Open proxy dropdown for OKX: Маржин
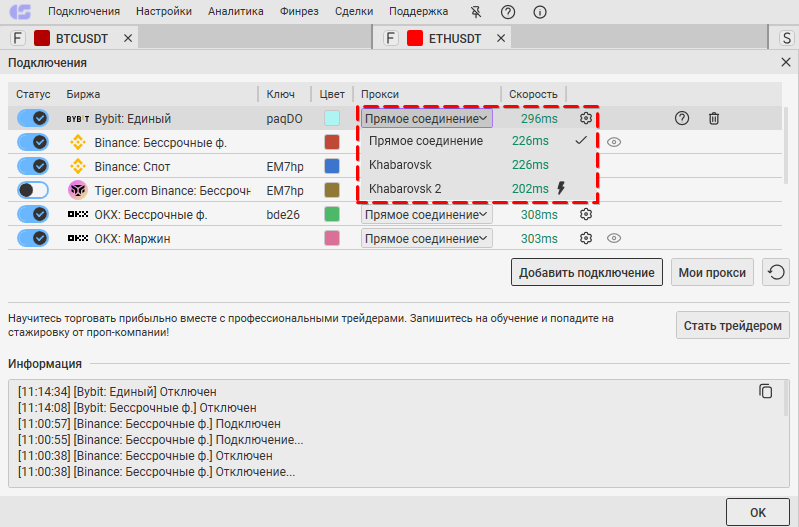The image size is (799, 527). click(x=427, y=238)
